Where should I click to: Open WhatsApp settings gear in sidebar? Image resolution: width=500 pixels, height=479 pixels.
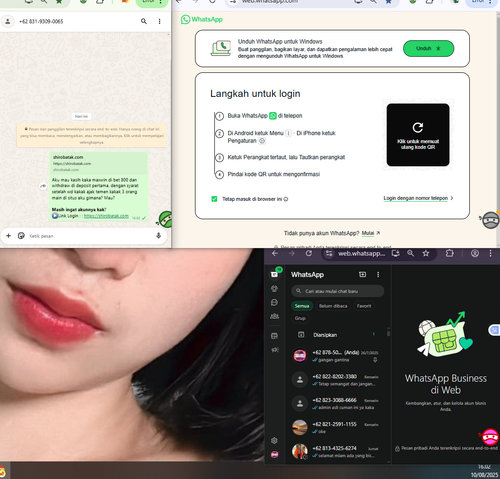point(274,441)
